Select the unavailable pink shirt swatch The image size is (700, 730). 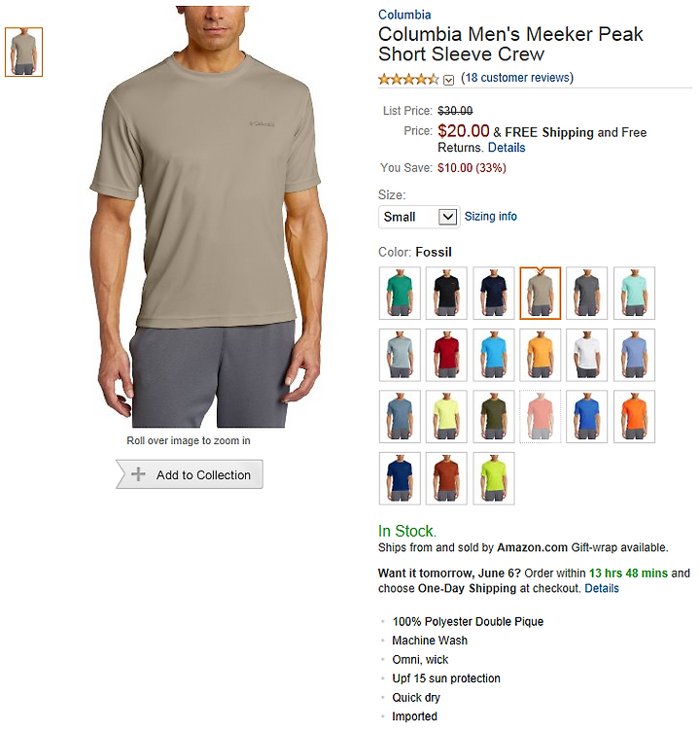541,417
